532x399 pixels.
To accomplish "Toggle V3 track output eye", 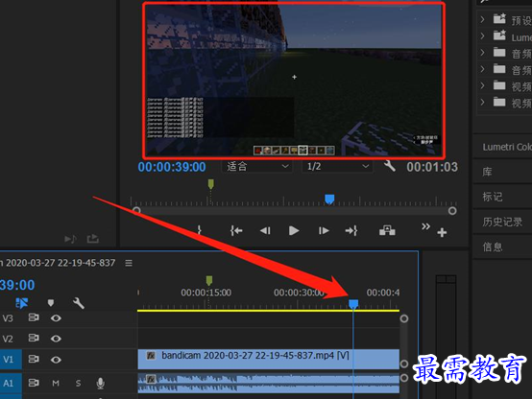I will coord(56,318).
